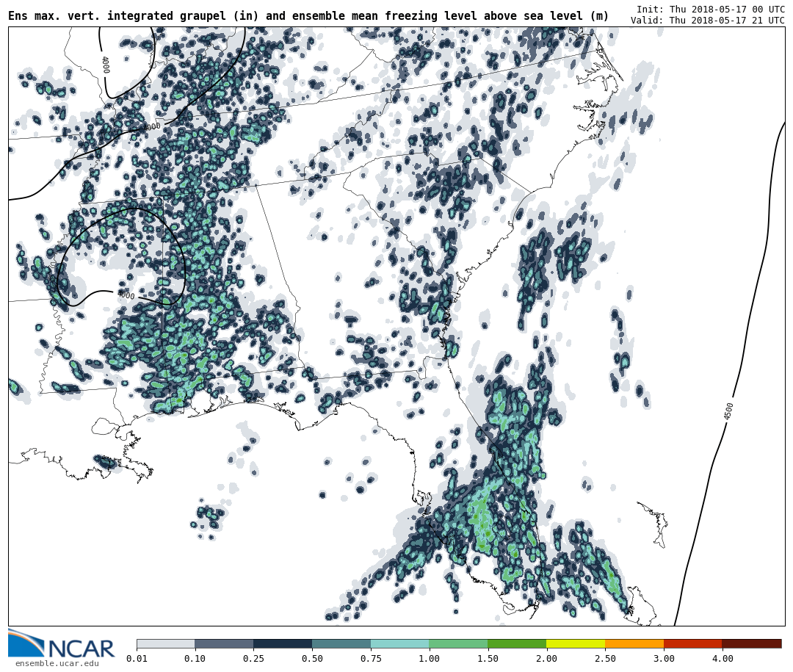Click the 0.25 colorbar tick label

pos(253,658)
